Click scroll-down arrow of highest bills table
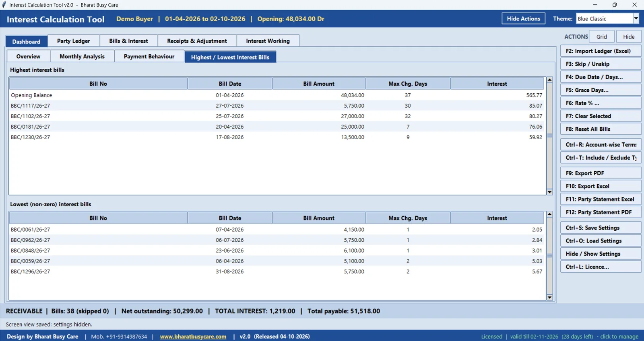644x341 pixels. point(549,192)
